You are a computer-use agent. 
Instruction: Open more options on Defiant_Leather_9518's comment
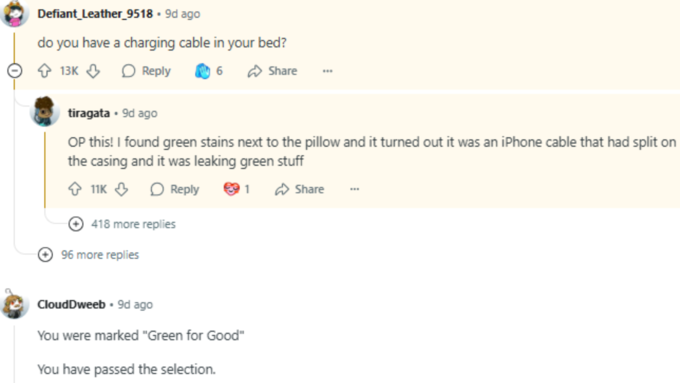(x=327, y=71)
